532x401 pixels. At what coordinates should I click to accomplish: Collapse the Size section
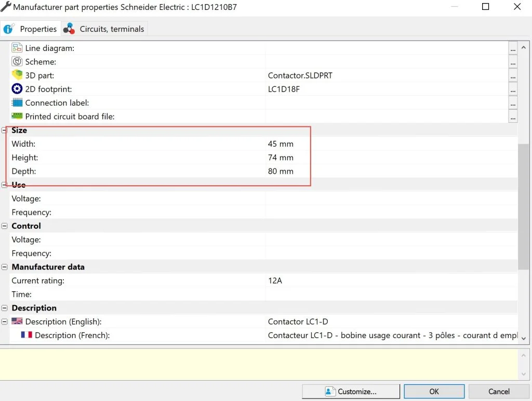5,131
